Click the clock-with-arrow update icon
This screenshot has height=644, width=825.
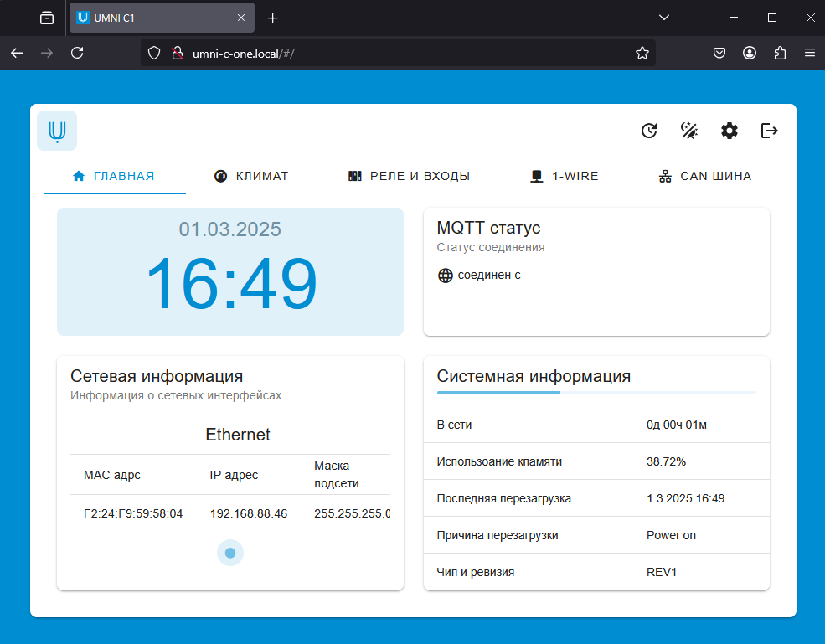click(649, 131)
